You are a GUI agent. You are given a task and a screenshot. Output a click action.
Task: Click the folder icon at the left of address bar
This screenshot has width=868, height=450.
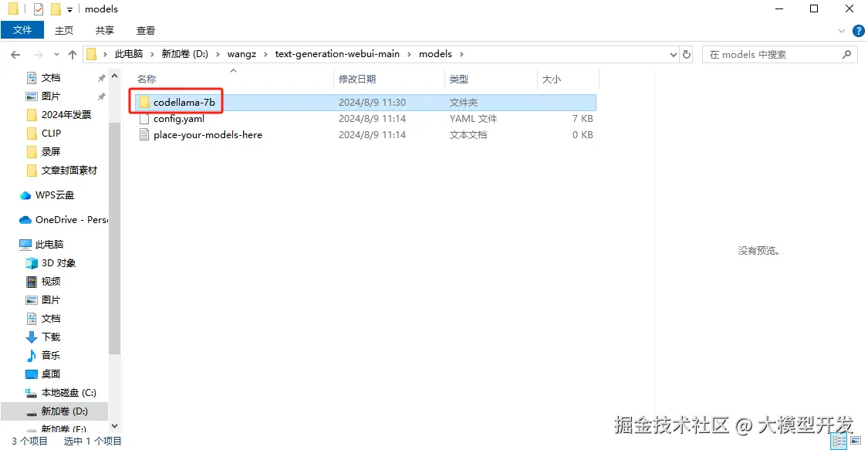[91, 54]
